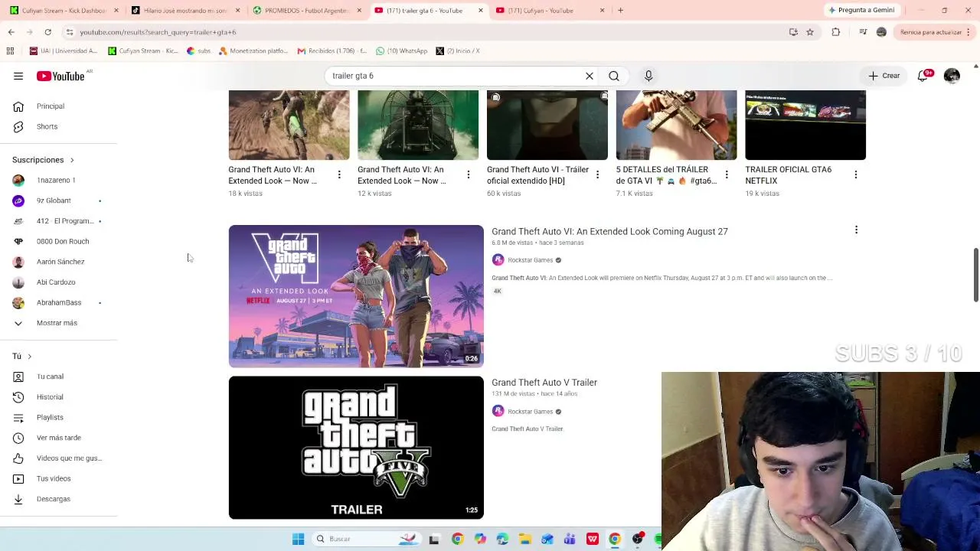Click the taskbar Buscar search box
The height and width of the screenshot is (551, 980).
367,540
